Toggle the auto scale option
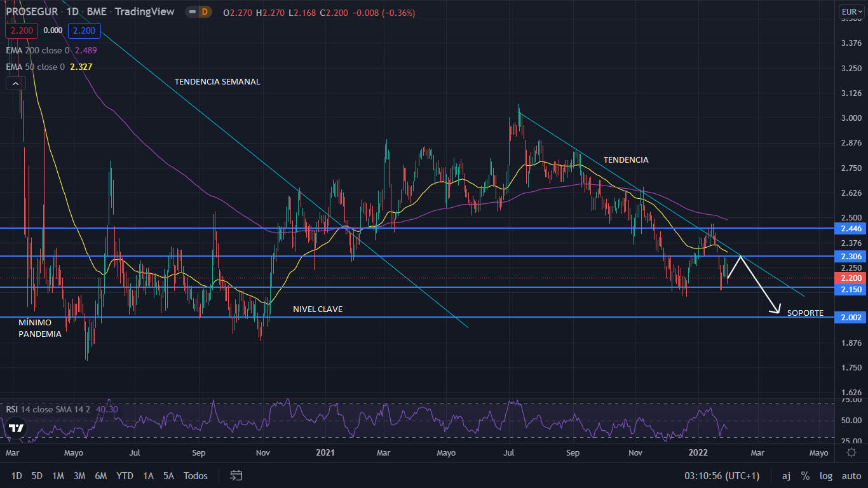 click(851, 476)
